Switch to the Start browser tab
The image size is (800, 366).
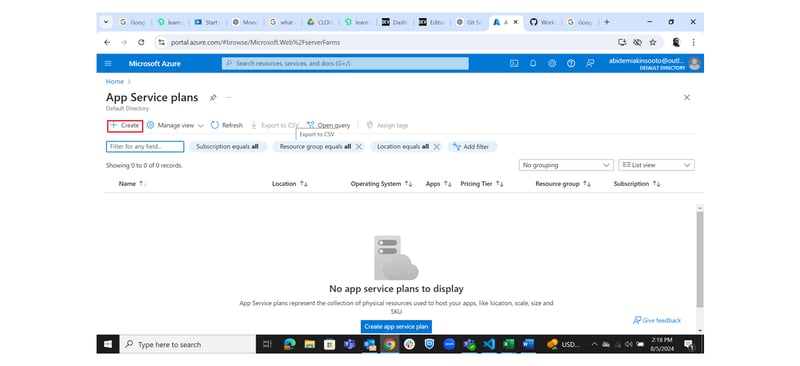207,22
